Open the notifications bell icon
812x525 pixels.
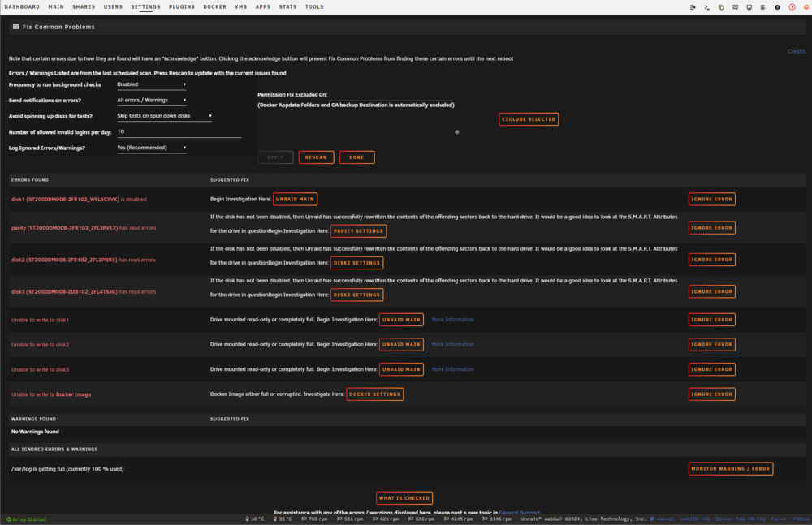pos(806,7)
